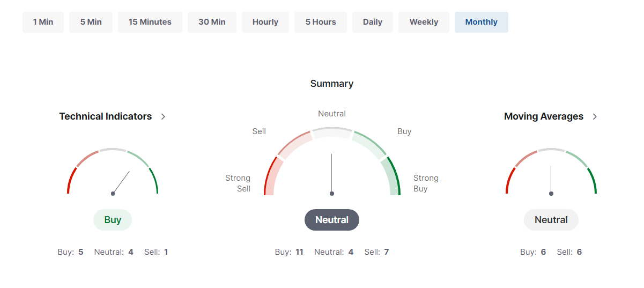Switch to the 5 Min timeframe
The image size is (644, 288).
91,22
